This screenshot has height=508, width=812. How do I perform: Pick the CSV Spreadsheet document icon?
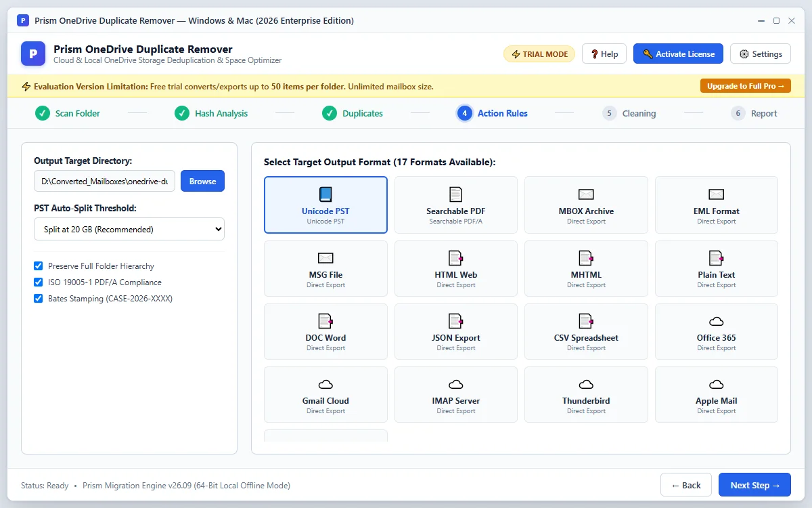click(586, 321)
